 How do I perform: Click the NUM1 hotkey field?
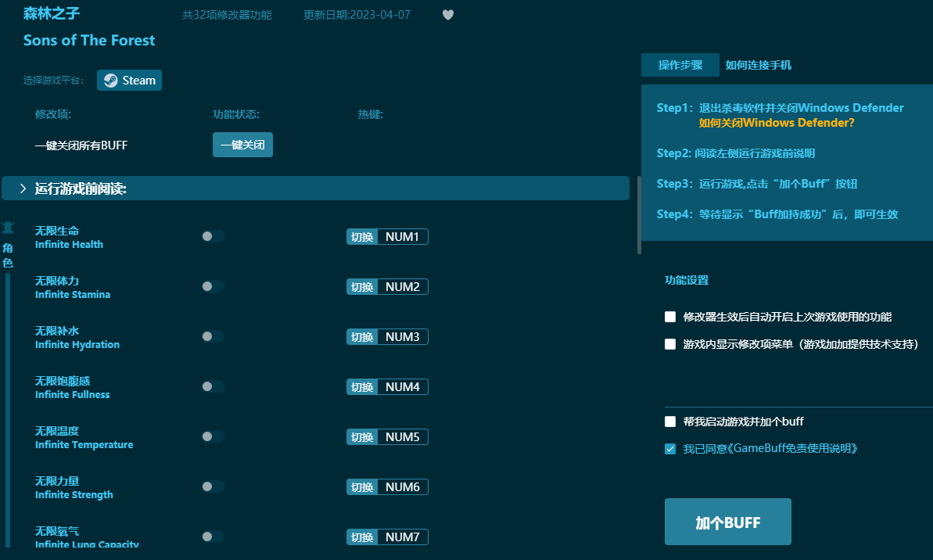coord(403,237)
